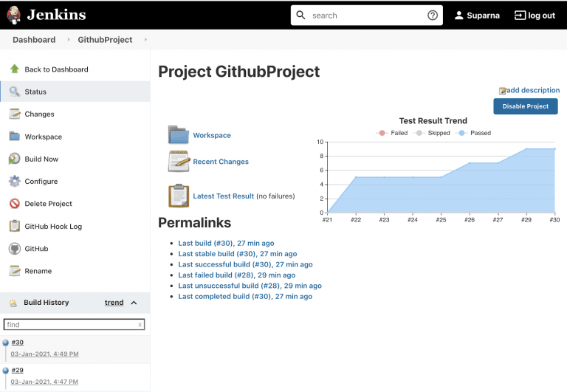This screenshot has width=567, height=392.
Task: Click the build history find field
Action: (x=70, y=324)
